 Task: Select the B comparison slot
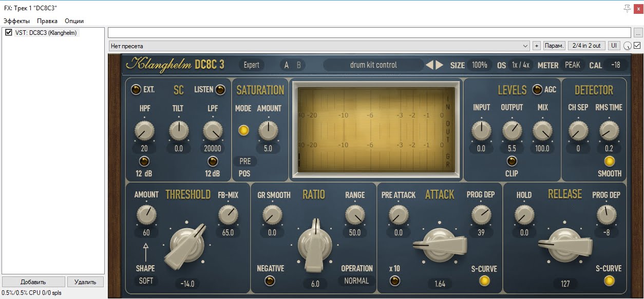(298, 65)
